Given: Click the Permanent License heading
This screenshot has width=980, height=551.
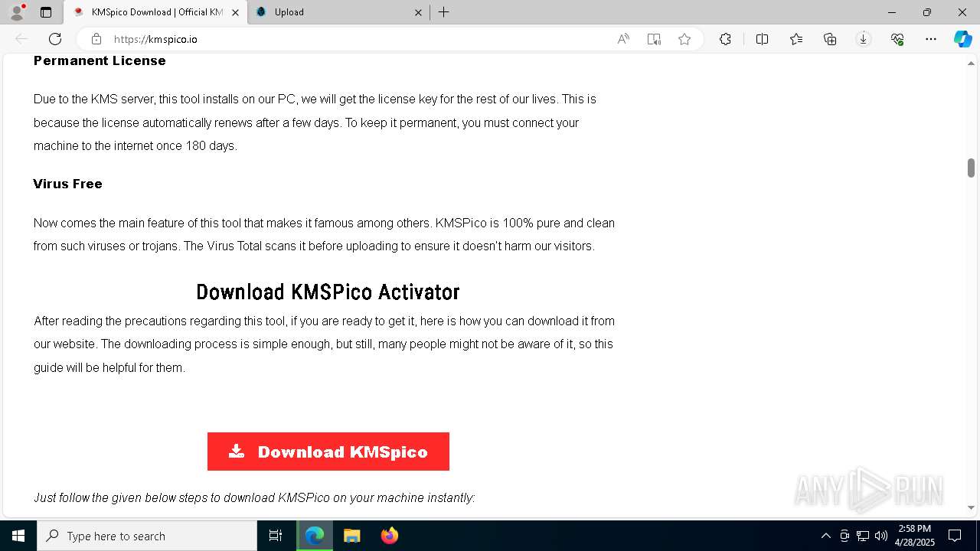Looking at the screenshot, I should click(100, 60).
